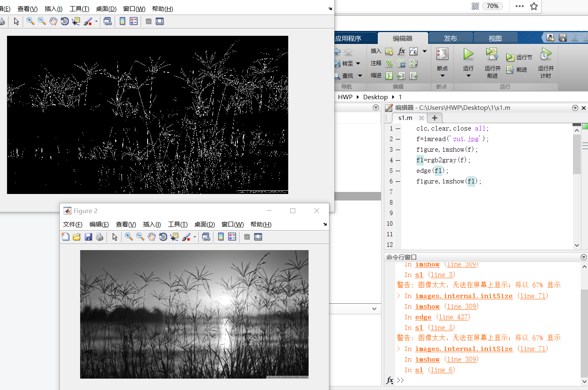Insert a legend in Figure 2
Screen dimensions: 588x390
coord(232,237)
